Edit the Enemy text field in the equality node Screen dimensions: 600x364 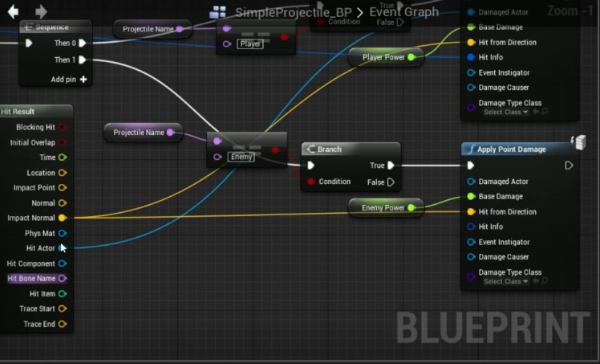pos(241,157)
